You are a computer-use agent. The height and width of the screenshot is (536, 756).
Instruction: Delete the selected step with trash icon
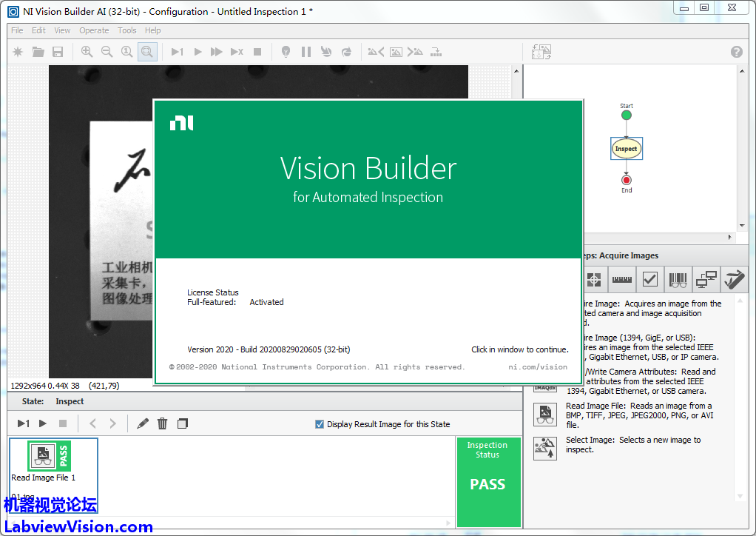pyautogui.click(x=163, y=423)
